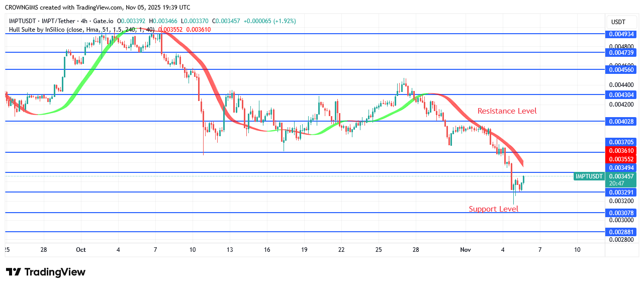644x287 pixels.
Task: Click the 13 date label on time axis
Action: [230, 250]
